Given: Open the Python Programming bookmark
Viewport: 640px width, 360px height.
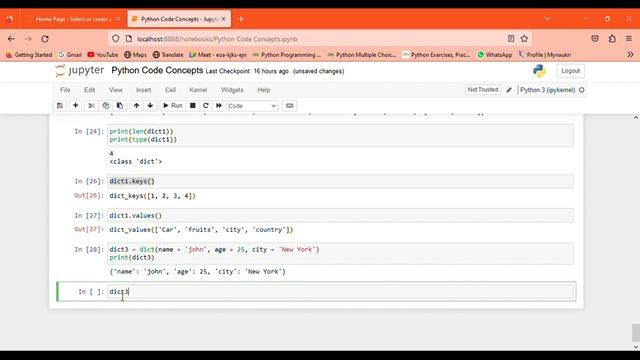Looking at the screenshot, I should (x=287, y=55).
